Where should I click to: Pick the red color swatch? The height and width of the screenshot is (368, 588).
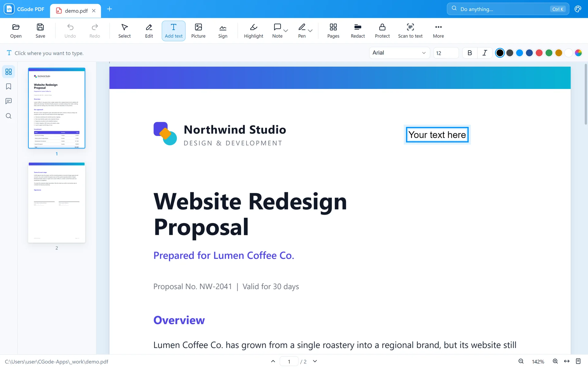pos(539,53)
